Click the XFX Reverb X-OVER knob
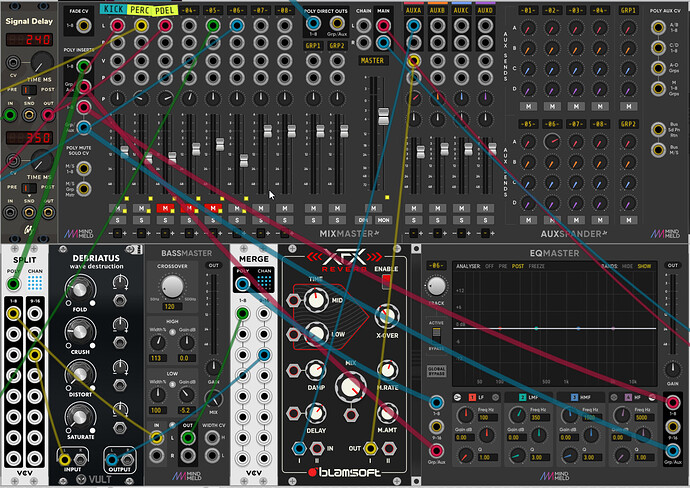690x488 pixels. pyautogui.click(x=387, y=316)
